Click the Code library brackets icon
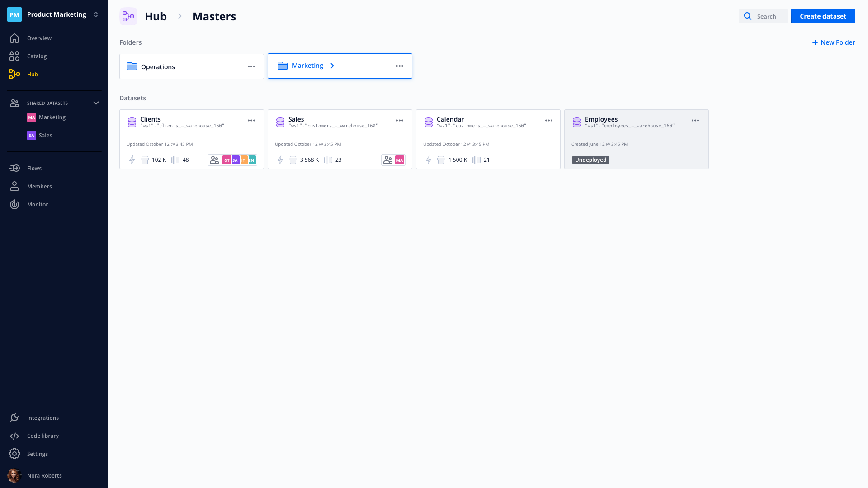 (x=14, y=436)
